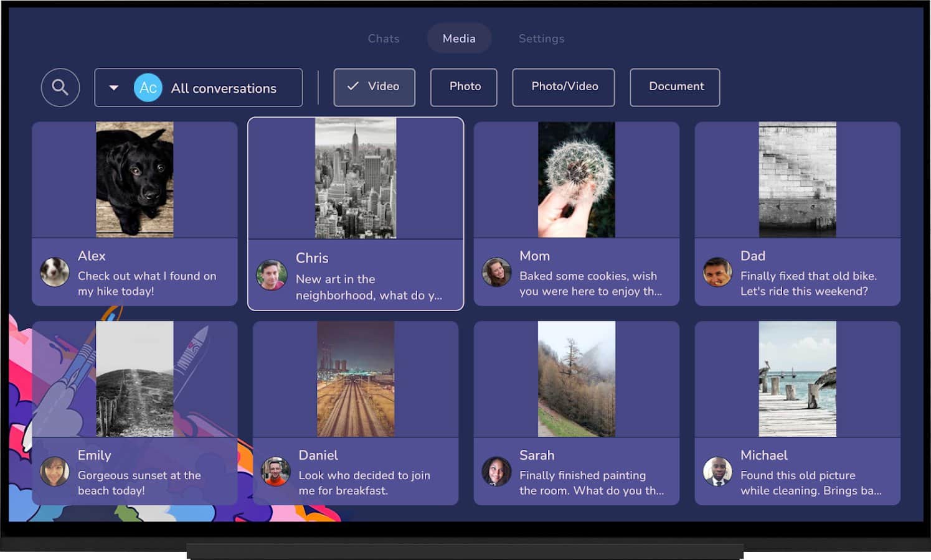Screen dimensions: 931x560
Task: Click Michael's profile avatar
Action: pyautogui.click(x=717, y=472)
